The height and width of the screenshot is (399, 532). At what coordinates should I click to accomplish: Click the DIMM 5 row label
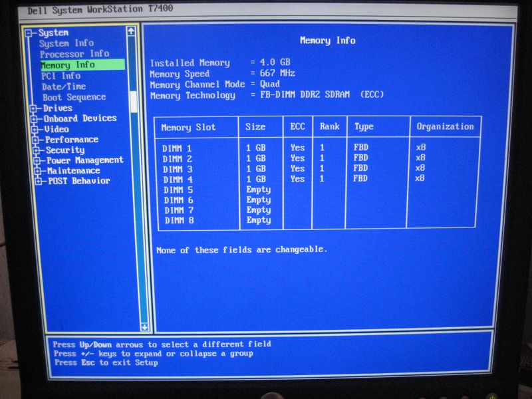click(178, 190)
